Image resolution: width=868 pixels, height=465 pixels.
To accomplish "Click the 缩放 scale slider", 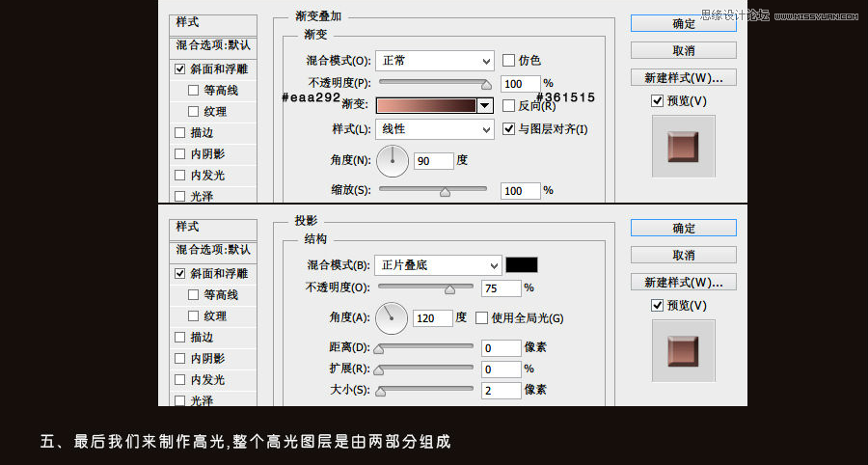I will click(445, 192).
